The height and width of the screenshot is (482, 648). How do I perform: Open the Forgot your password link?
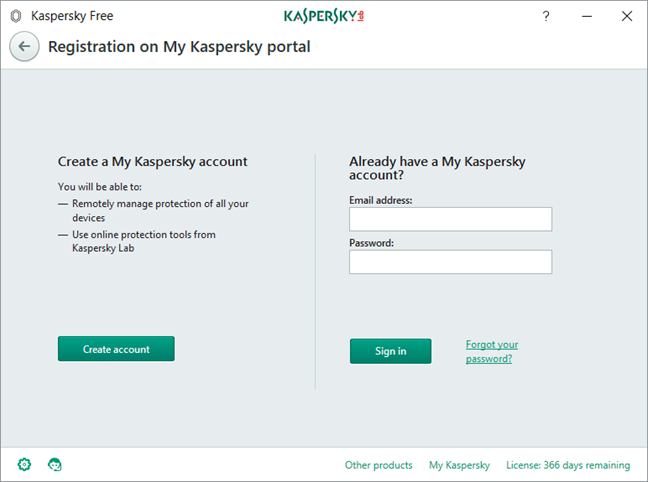[491, 351]
